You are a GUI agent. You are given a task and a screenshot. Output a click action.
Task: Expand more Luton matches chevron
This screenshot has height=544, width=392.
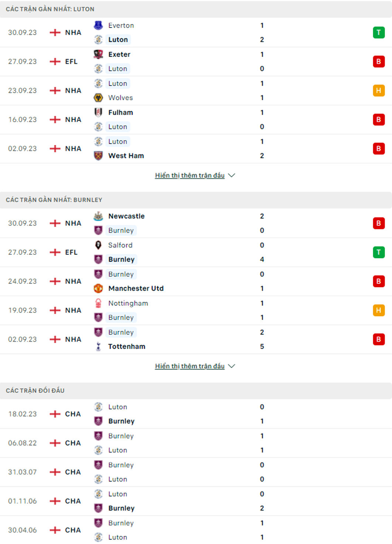click(232, 175)
